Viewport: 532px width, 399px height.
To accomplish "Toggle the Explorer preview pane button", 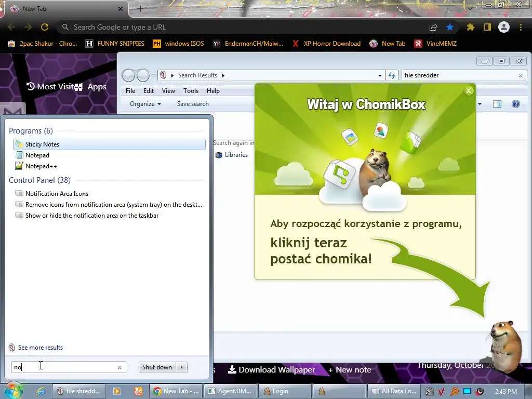I will coord(497,104).
